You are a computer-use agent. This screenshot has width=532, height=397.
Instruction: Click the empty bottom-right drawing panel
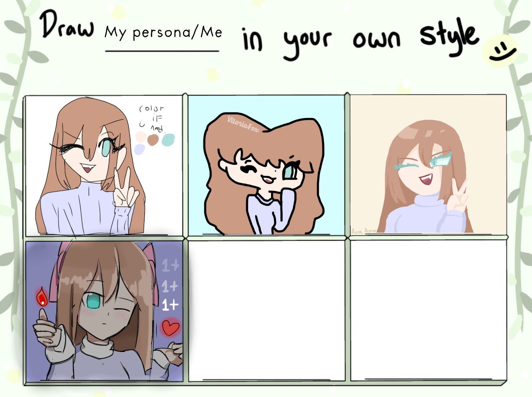coord(428,310)
